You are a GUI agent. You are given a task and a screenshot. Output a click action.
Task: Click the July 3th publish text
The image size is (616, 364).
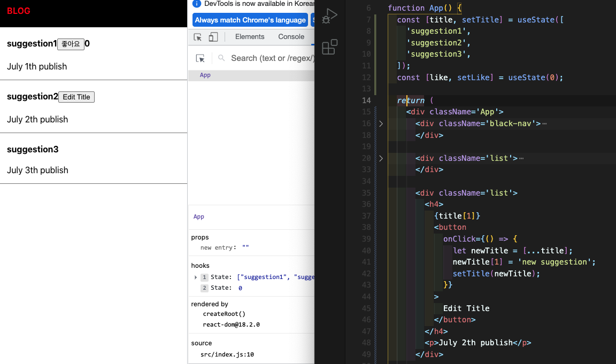(x=38, y=170)
